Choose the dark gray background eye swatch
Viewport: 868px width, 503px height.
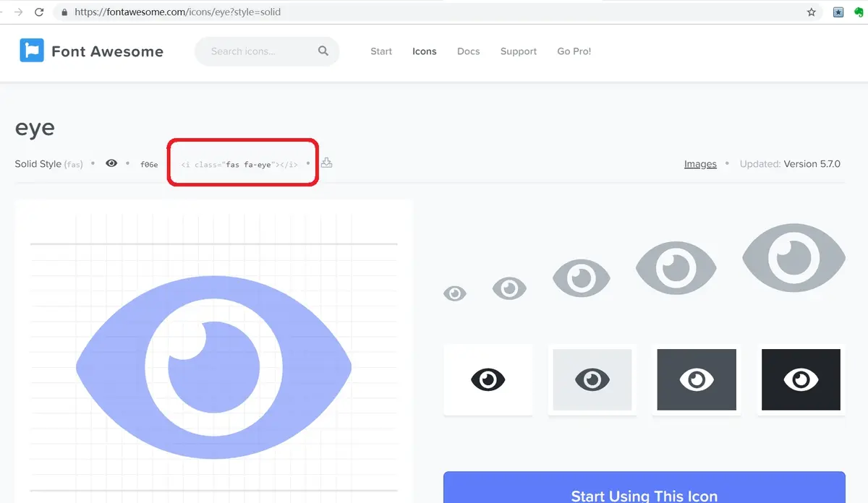697,379
